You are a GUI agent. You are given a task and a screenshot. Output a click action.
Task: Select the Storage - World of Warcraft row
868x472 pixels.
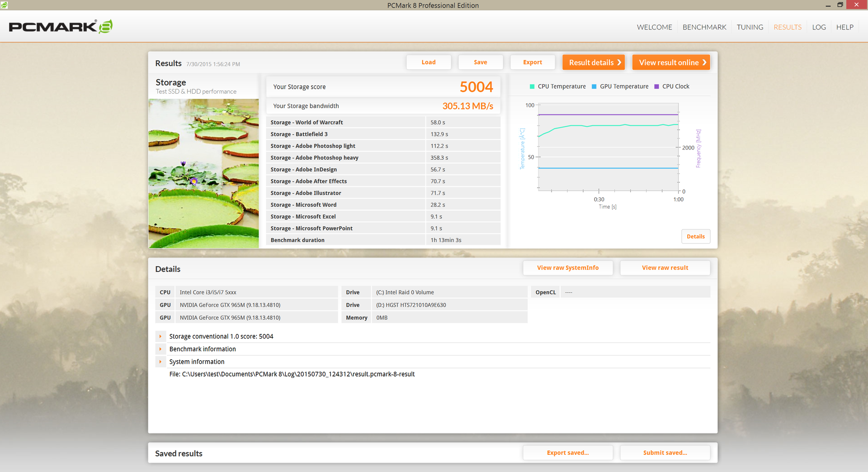coord(383,123)
